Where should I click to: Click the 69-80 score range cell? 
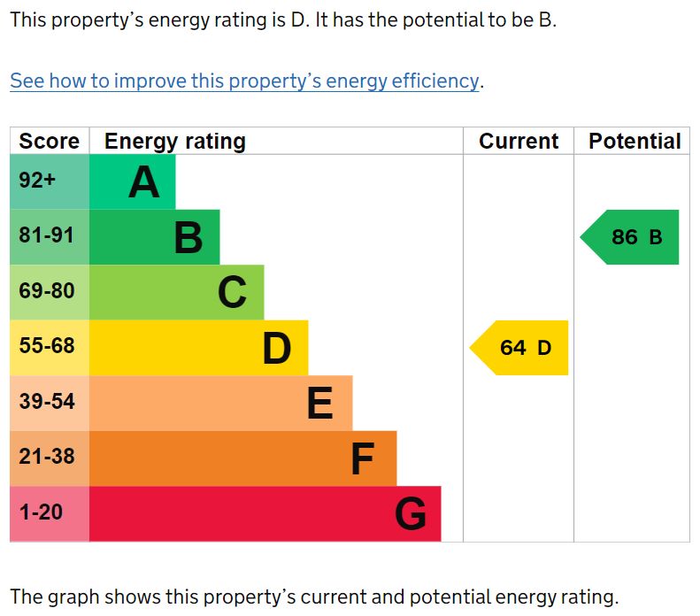(x=50, y=291)
